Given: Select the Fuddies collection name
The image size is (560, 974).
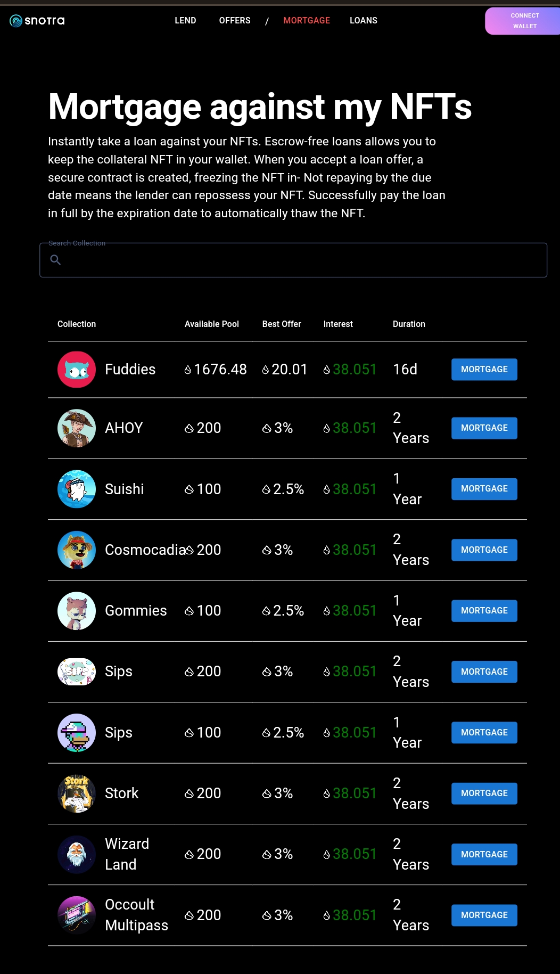Looking at the screenshot, I should tap(130, 369).
